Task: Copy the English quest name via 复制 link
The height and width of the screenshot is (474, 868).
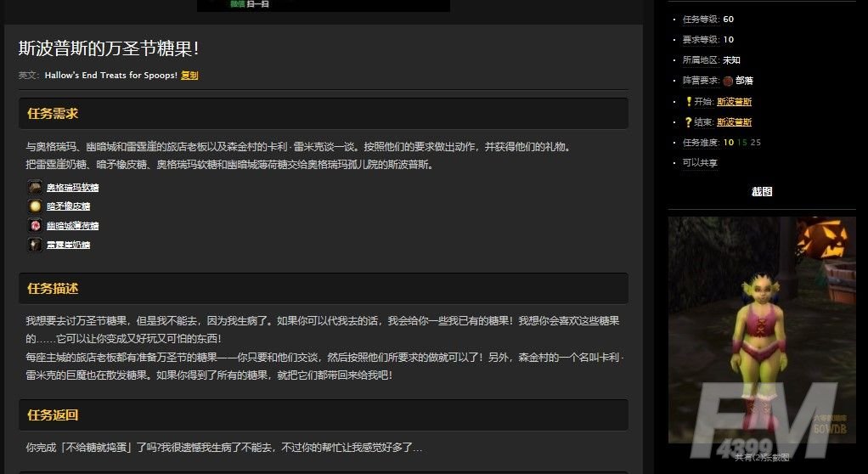Action: coord(189,76)
